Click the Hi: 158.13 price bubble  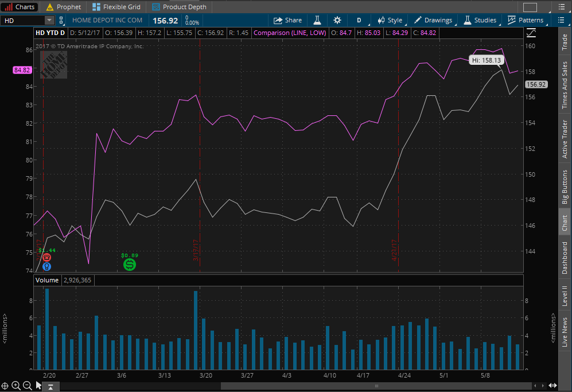(x=487, y=60)
